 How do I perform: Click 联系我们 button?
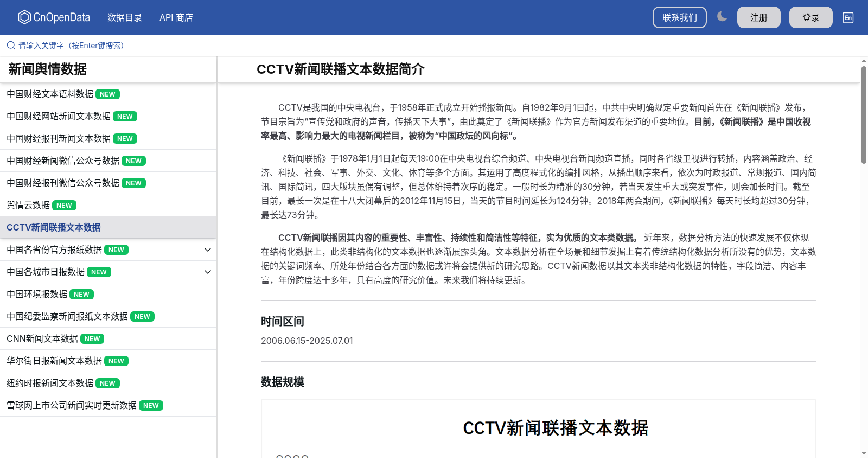coord(680,17)
